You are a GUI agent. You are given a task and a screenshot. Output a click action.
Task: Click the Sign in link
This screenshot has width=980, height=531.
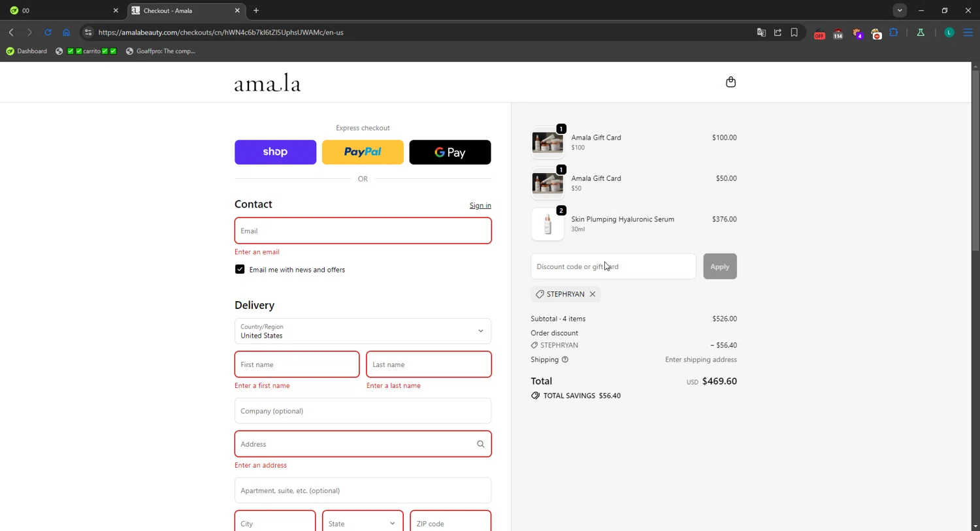click(480, 206)
